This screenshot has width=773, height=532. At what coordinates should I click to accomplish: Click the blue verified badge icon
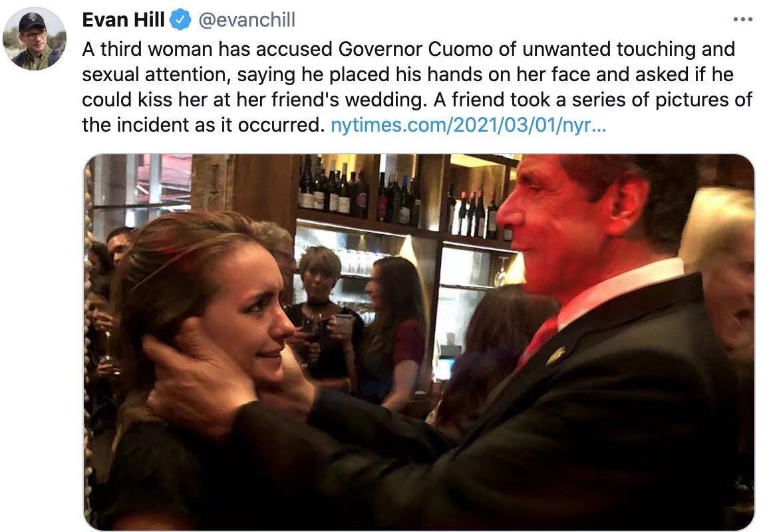click(x=180, y=20)
